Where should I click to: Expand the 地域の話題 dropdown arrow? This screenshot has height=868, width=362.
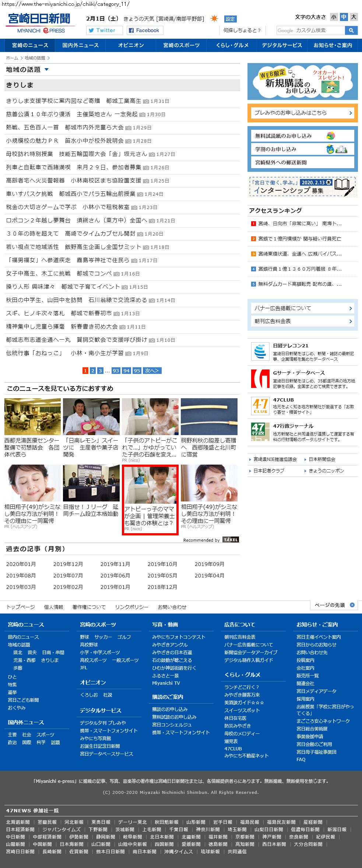pyautogui.click(x=46, y=70)
